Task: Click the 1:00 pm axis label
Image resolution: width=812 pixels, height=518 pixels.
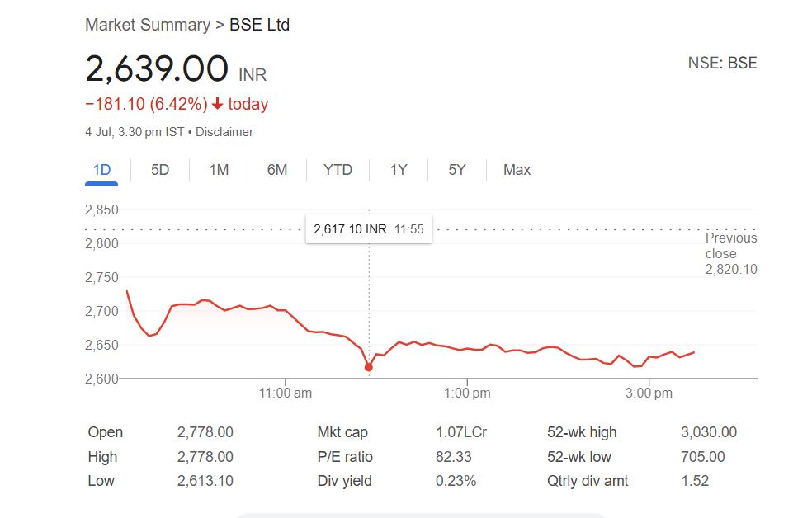Action: [x=467, y=393]
